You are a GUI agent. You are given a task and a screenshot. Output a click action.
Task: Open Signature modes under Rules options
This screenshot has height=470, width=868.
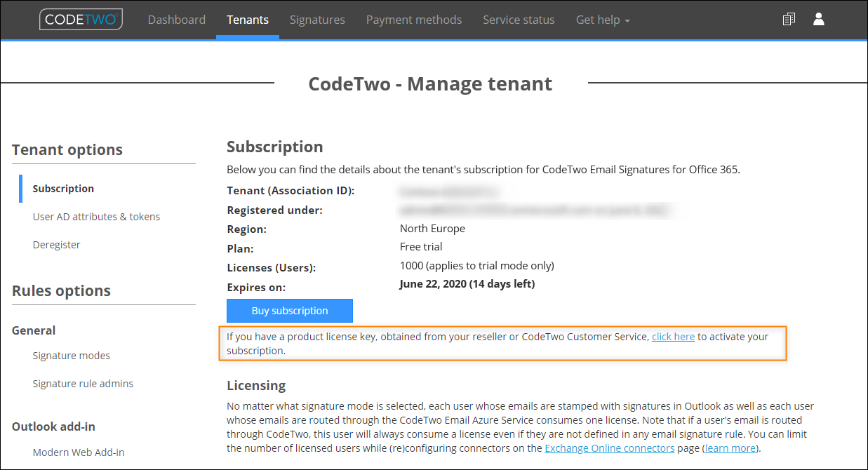[x=71, y=355]
